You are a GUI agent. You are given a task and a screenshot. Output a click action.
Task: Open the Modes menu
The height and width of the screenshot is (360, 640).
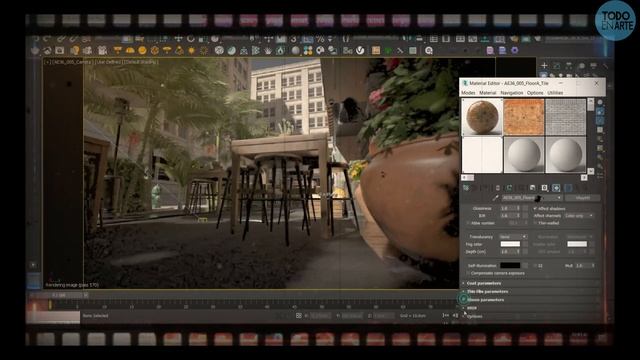point(468,93)
